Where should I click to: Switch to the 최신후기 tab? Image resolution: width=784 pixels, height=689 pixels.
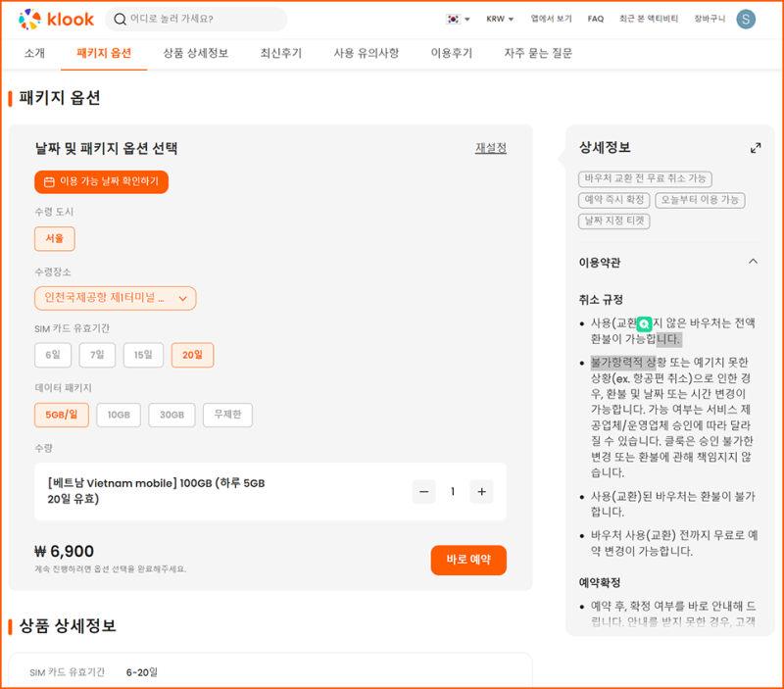pyautogui.click(x=280, y=53)
